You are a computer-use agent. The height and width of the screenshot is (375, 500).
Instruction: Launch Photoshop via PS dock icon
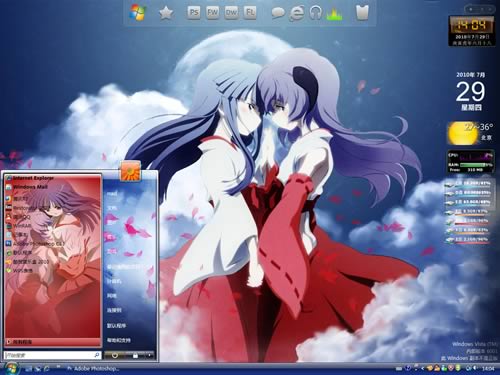(x=194, y=13)
